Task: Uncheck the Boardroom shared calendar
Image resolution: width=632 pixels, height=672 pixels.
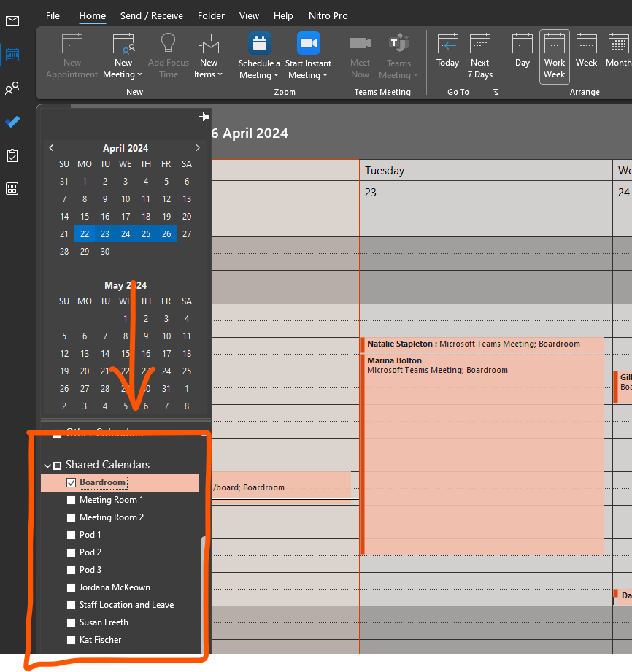Action: [x=71, y=482]
